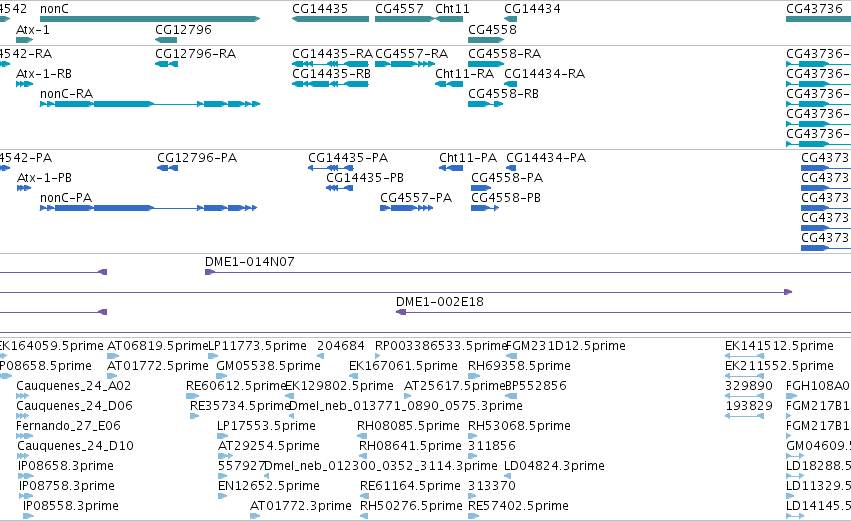Screen dimensions: 851x521
Task: Click the CG14435 gene label
Action: coord(320,9)
